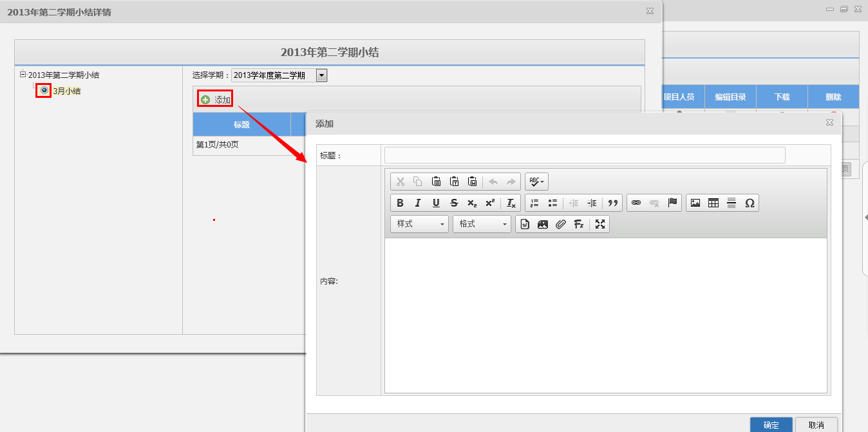This screenshot has width=868, height=432.
Task: Click the 添加 add button
Action: point(216,100)
